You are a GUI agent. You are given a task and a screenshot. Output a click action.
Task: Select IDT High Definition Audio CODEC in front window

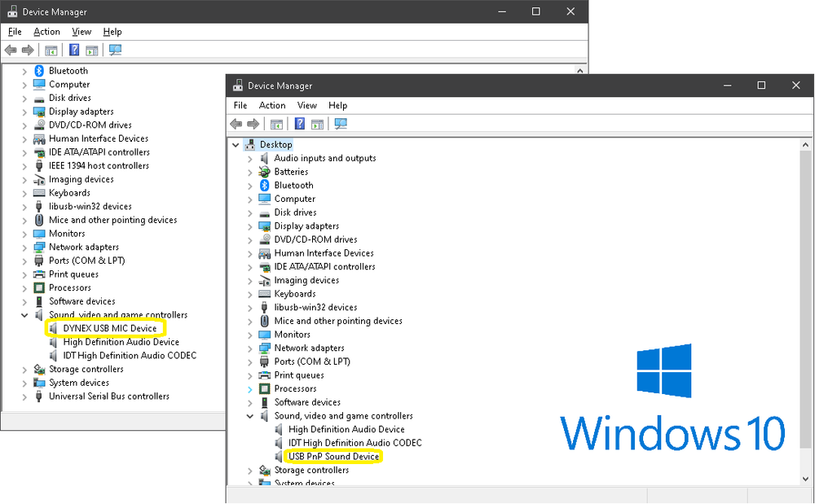tap(355, 443)
